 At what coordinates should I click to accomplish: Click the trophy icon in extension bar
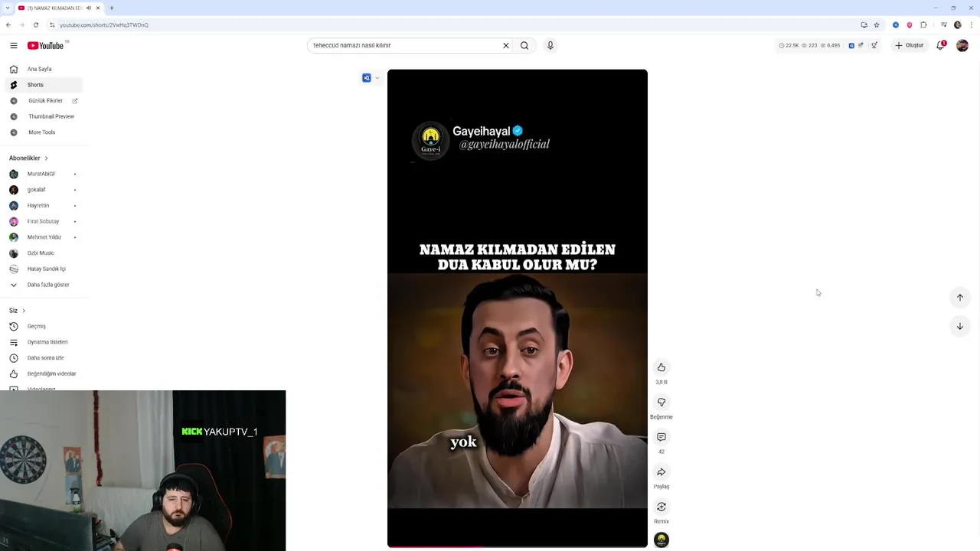(874, 45)
